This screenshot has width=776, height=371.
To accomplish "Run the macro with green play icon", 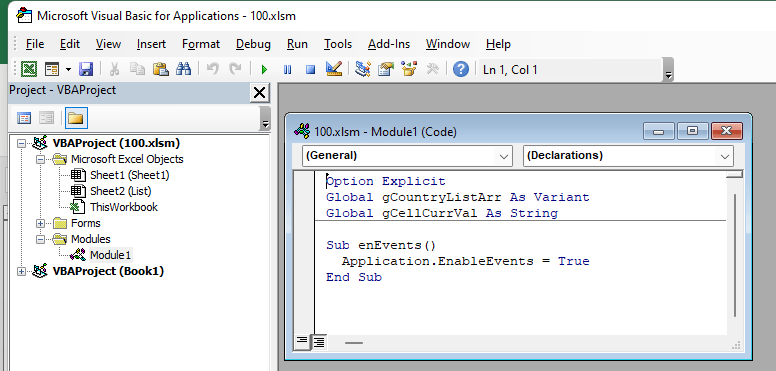I will point(264,70).
